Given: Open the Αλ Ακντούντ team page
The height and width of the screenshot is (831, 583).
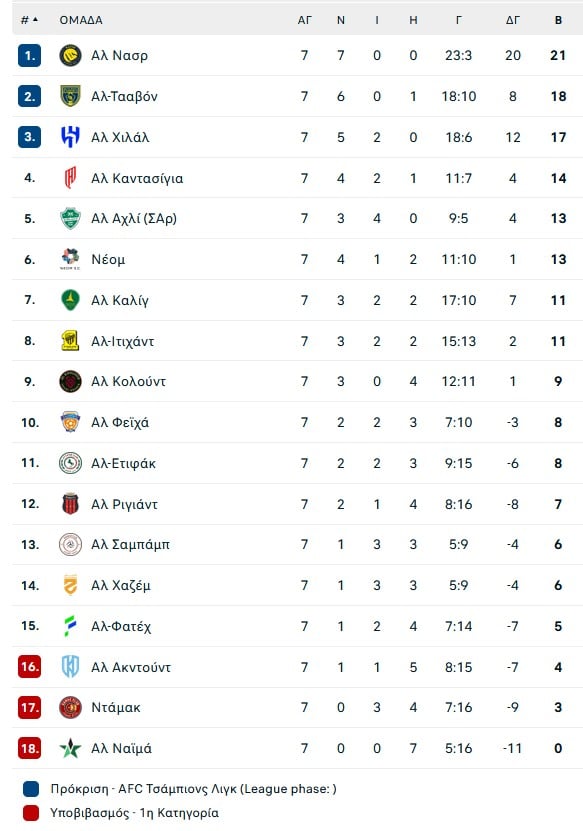Looking at the screenshot, I should [131, 667].
